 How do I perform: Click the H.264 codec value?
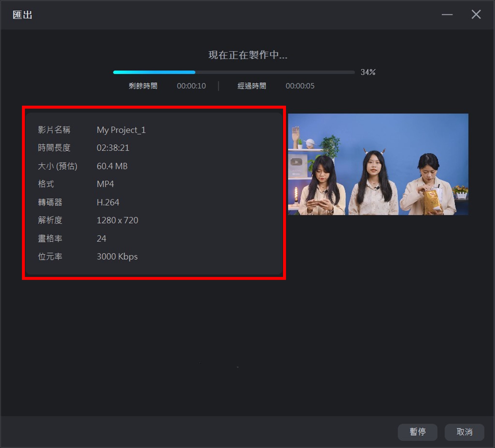108,202
